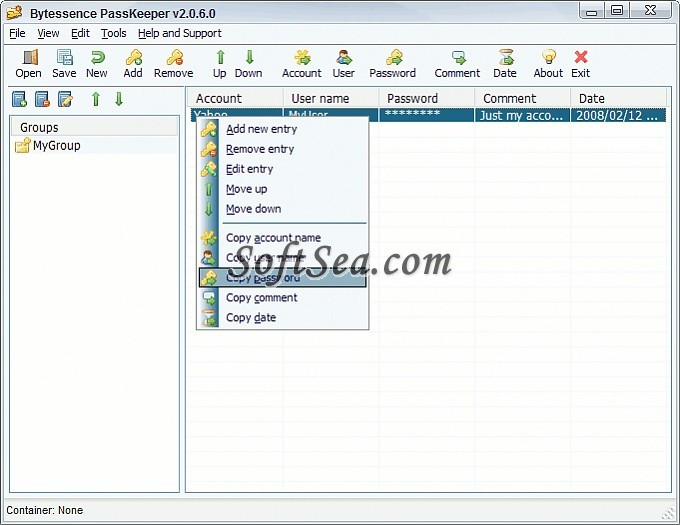Copy password via Password toolbar icon
This screenshot has width=680, height=525.
click(x=393, y=64)
